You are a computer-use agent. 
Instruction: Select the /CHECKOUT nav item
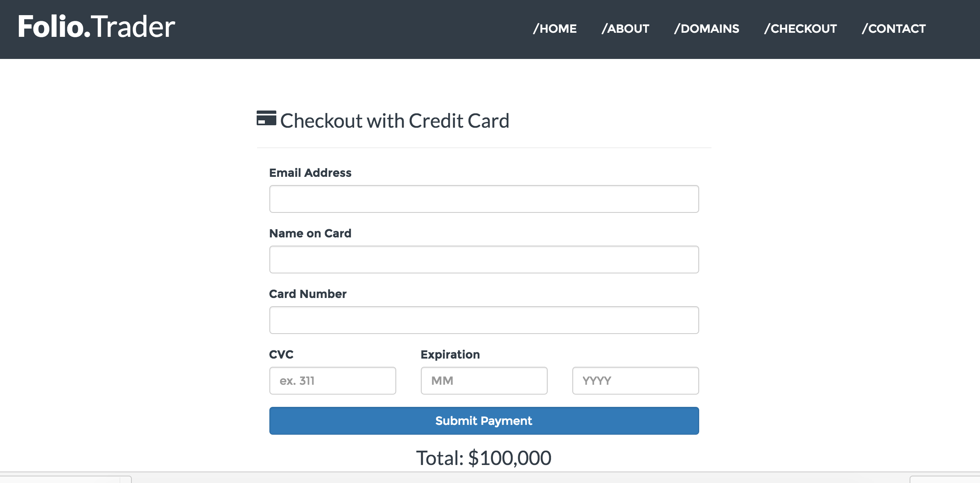point(800,29)
